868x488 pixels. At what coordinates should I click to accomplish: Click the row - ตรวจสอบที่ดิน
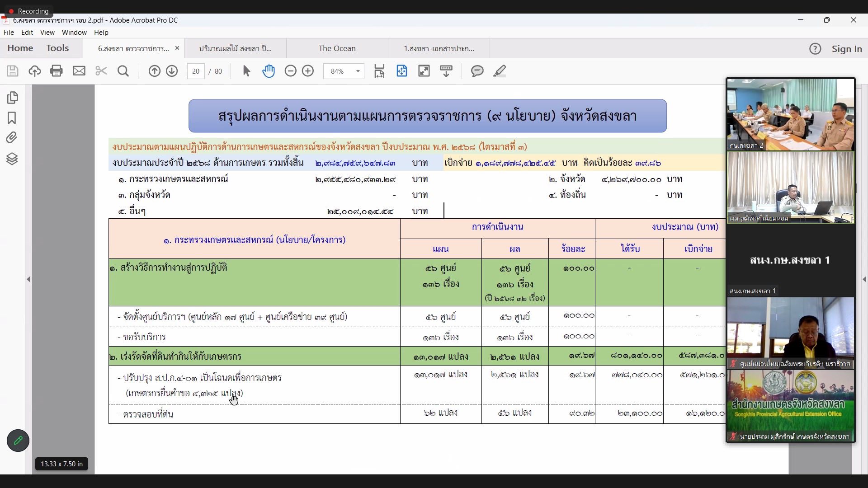pyautogui.click(x=417, y=414)
